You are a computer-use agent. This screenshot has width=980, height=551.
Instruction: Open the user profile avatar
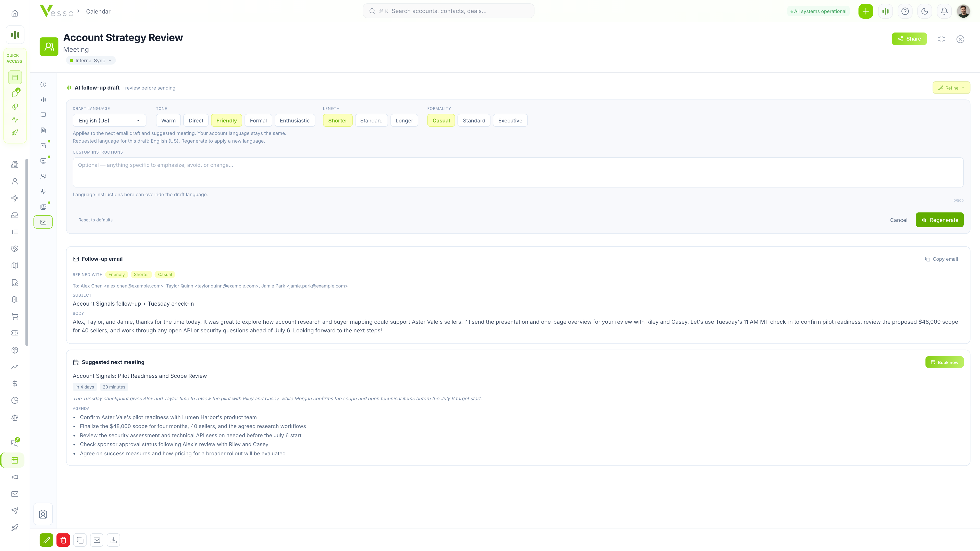point(963,11)
